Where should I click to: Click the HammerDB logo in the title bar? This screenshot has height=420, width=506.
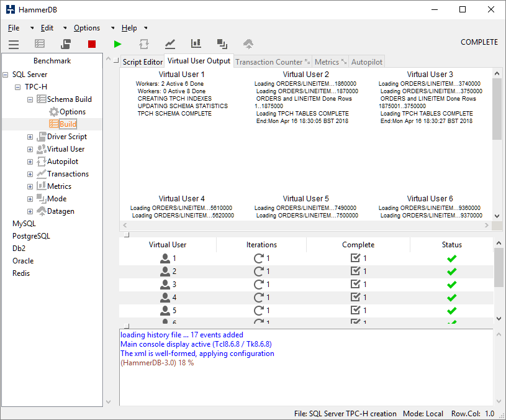11,9
